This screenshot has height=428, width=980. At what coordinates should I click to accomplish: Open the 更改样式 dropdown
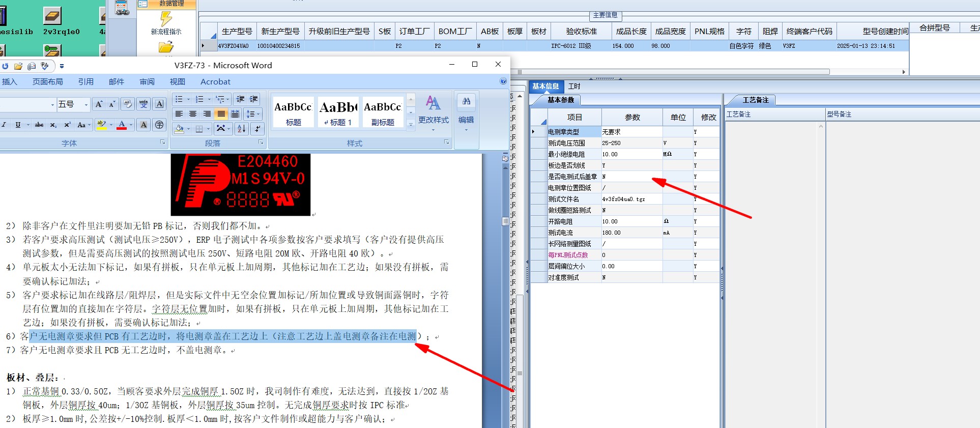[434, 113]
